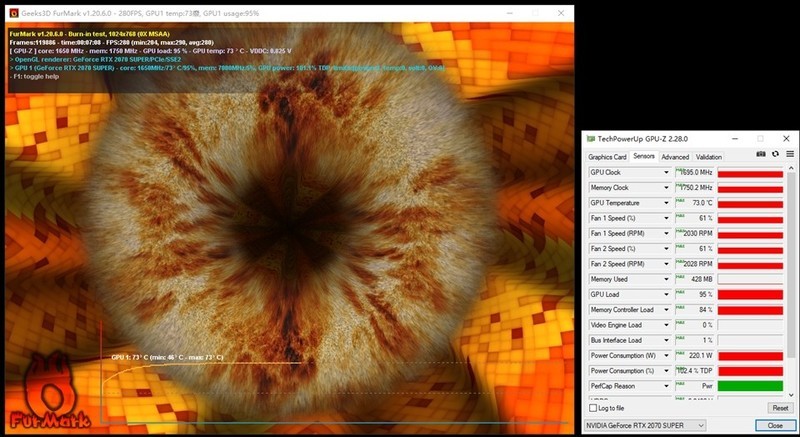Select the Sensors tab

[x=644, y=156]
